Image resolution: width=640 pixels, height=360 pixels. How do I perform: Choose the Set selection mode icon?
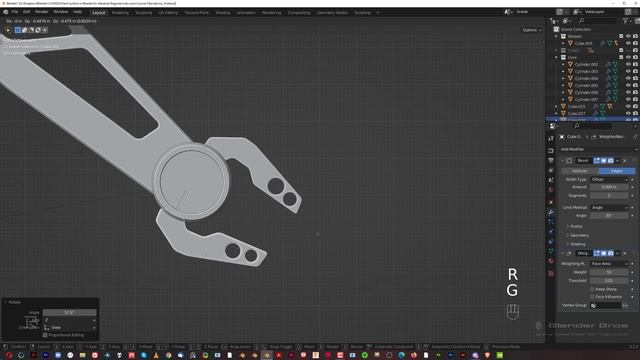click(18, 30)
